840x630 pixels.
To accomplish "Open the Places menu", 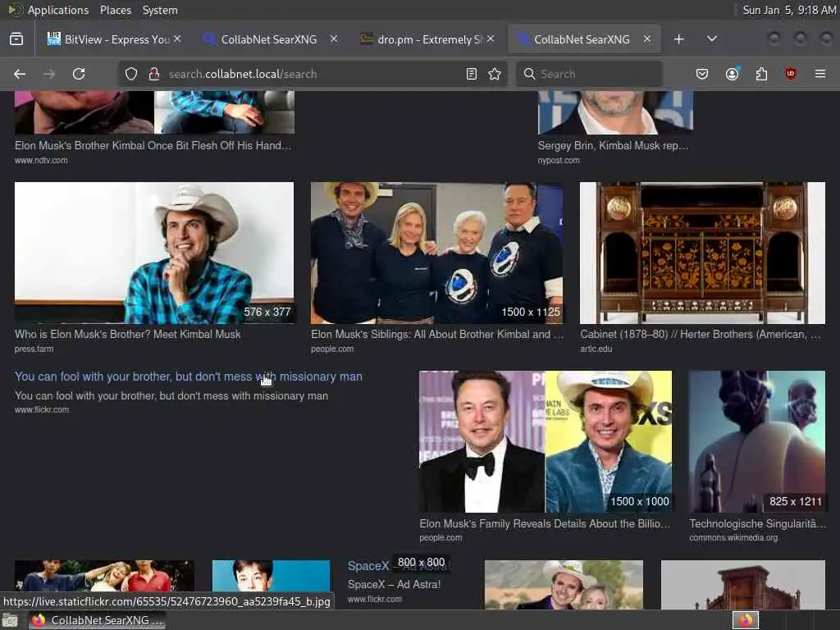I will pos(115,10).
